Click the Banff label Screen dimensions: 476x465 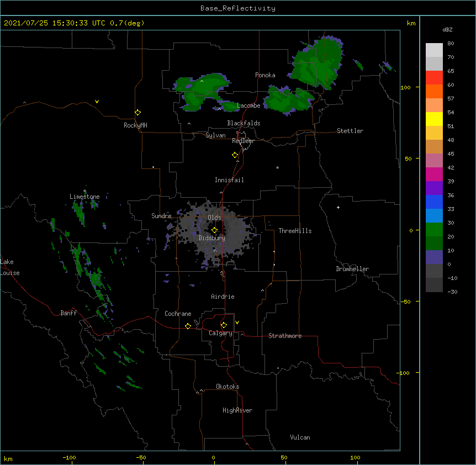pos(68,313)
